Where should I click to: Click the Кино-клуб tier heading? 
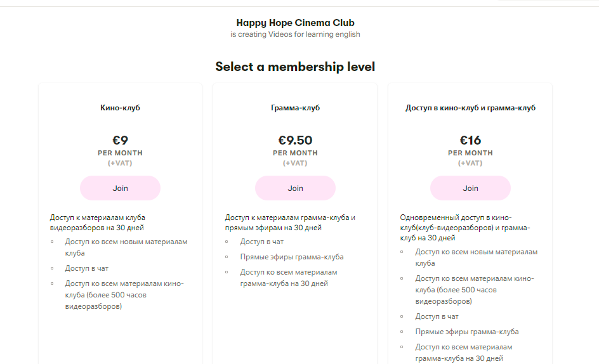click(120, 108)
